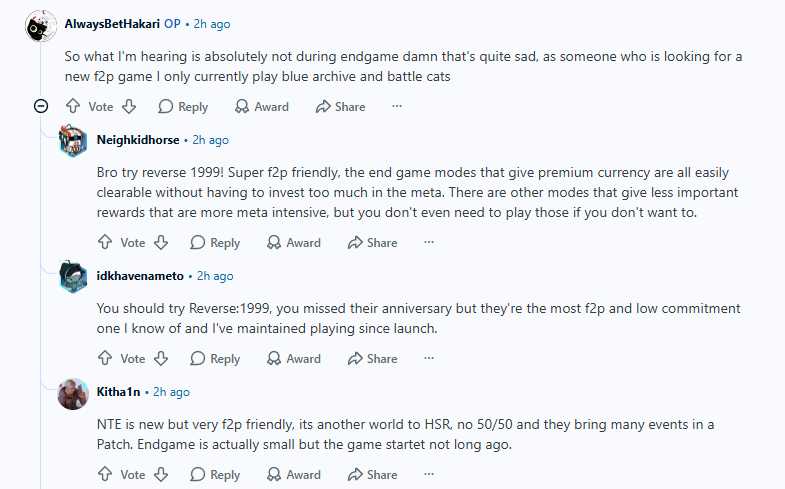Upvote AlwaysBetHakari's comment
Image resolution: width=785 pixels, height=489 pixels.
[73, 106]
